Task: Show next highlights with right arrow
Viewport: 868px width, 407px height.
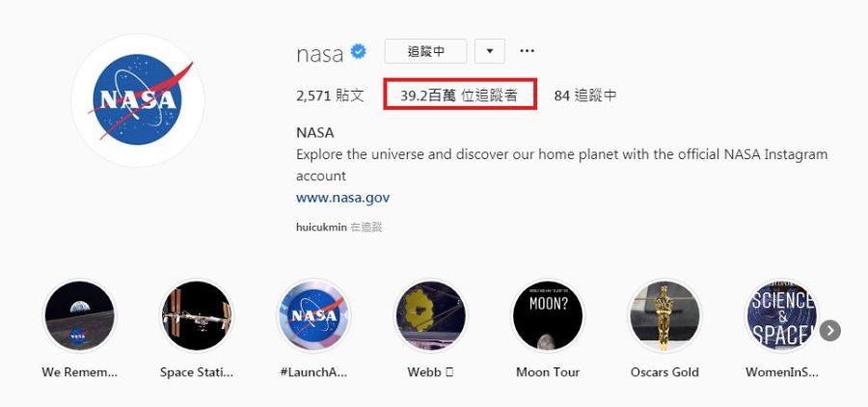Action: pos(829,331)
